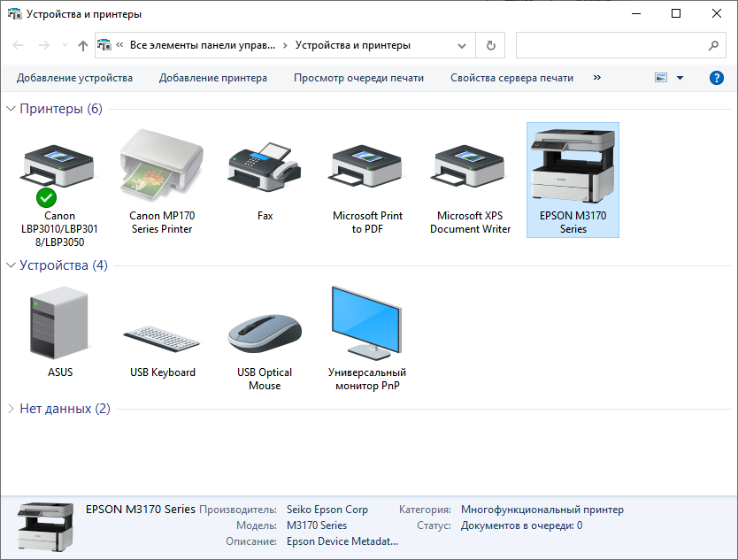Click the search magnifier icon
This screenshot has width=738, height=560.
713,45
